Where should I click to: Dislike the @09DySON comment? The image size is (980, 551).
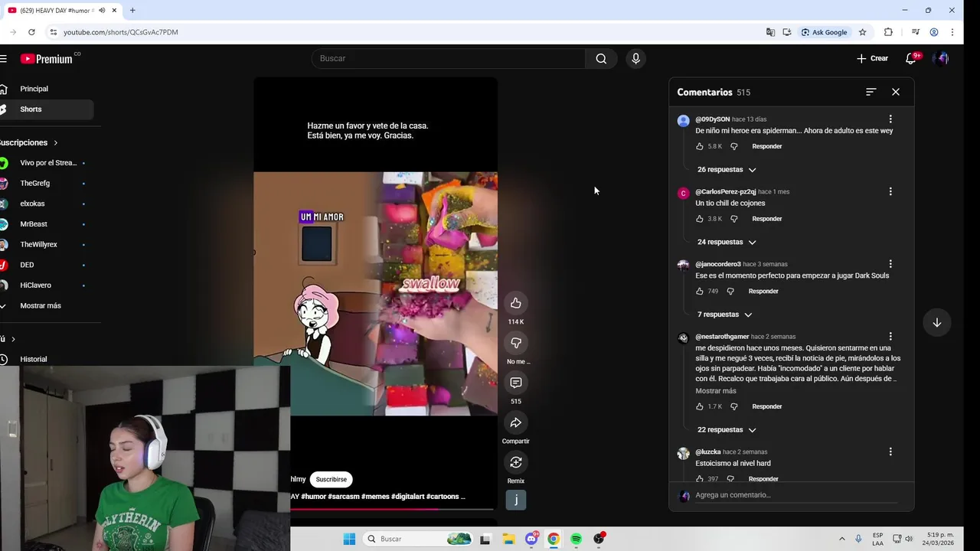coord(733,146)
